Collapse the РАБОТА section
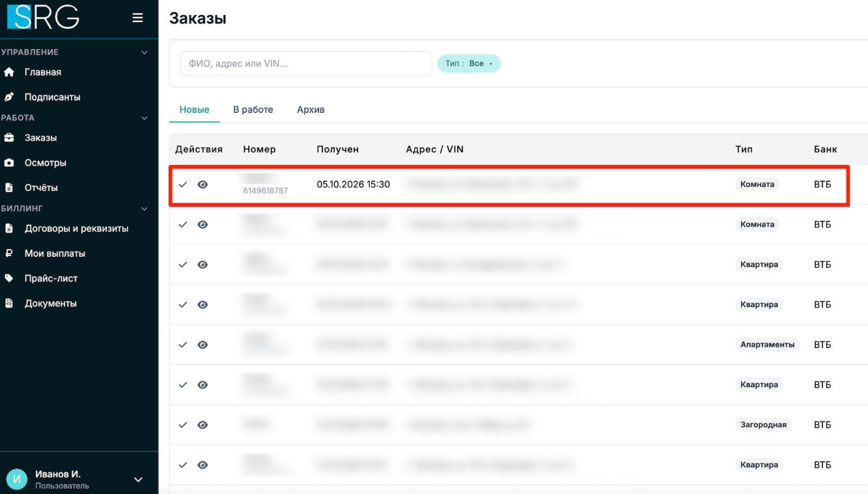Viewport: 868px width, 494px height. click(145, 118)
